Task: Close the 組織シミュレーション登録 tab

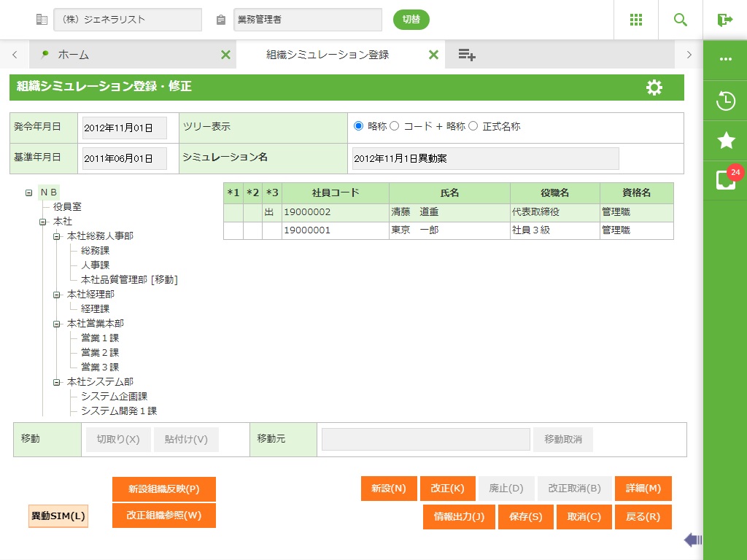Action: click(433, 55)
